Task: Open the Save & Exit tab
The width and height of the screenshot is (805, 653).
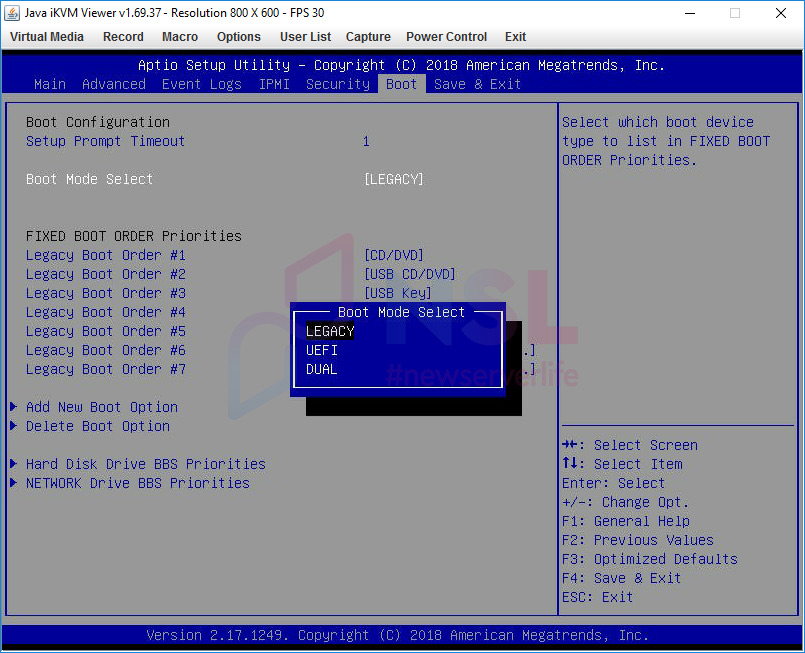Action: 478,84
